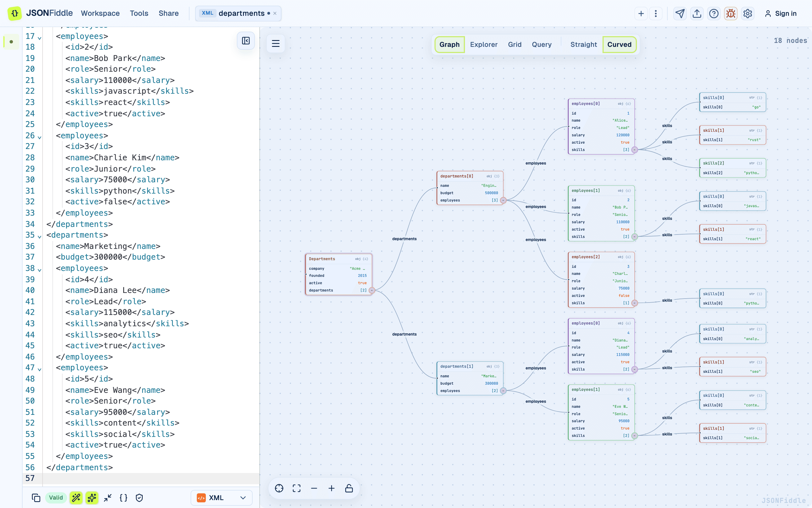
Task: Click line 40 Diana Lee in editor
Action: click(x=118, y=290)
